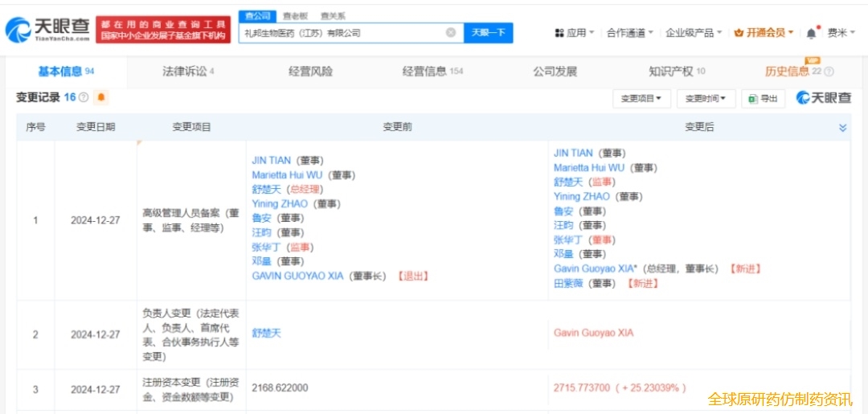Click the 变更日期 column header
This screenshot has height=414, width=868.
pos(96,127)
